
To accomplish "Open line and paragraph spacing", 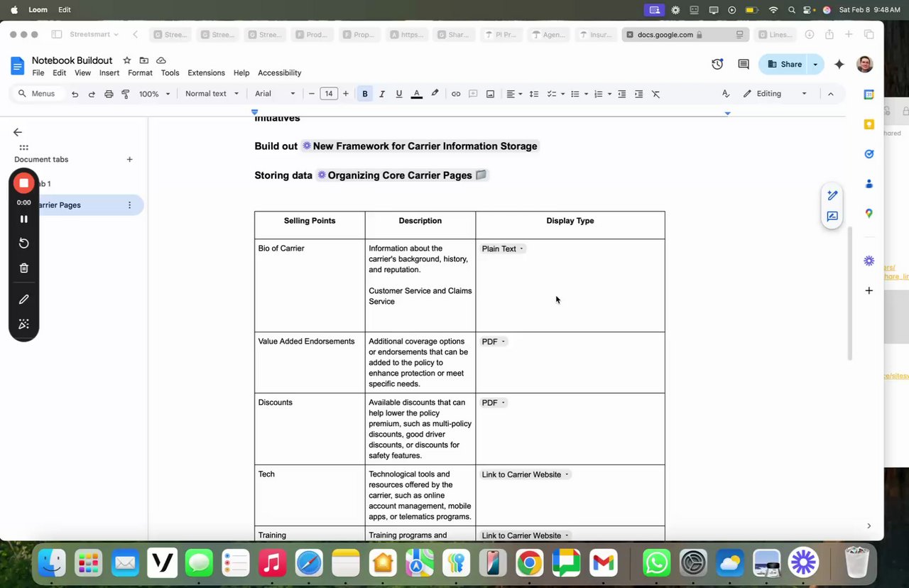I will 534,94.
